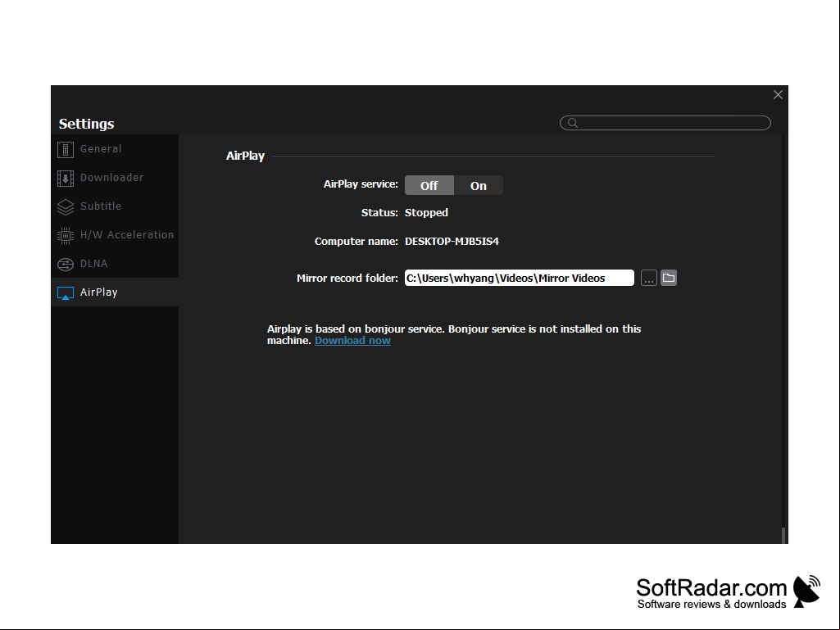Open the Subtitle settings tab
This screenshot has width=840, height=630.
(115, 206)
